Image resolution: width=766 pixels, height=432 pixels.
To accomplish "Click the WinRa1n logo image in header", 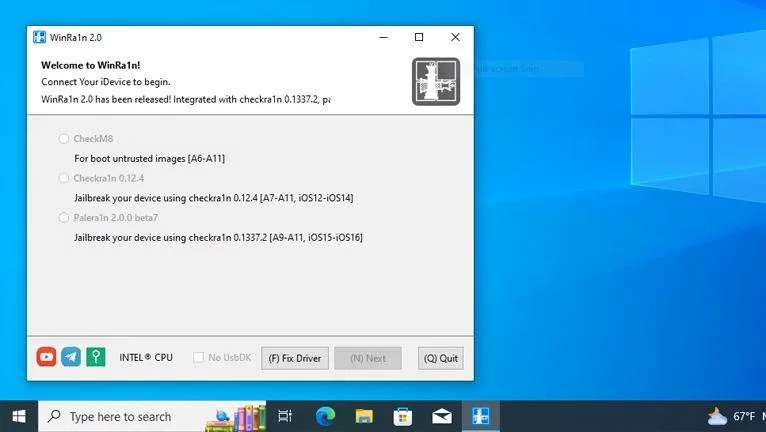I will coord(436,82).
